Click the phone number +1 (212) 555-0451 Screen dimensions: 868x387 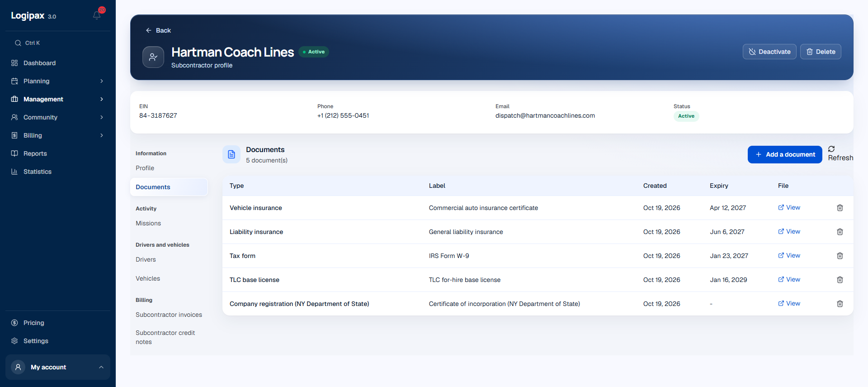343,115
